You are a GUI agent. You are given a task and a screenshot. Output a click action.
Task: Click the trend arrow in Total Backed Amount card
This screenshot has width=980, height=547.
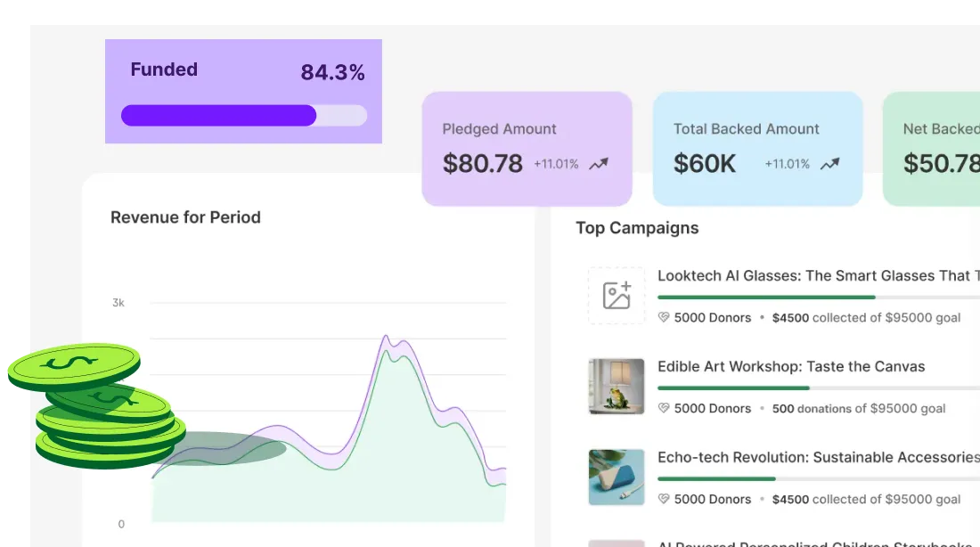(829, 164)
